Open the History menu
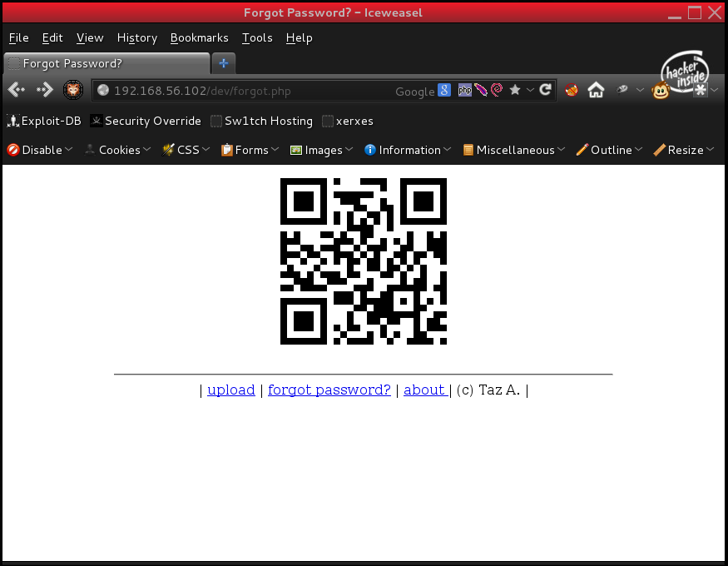This screenshot has width=728, height=566. pyautogui.click(x=137, y=38)
